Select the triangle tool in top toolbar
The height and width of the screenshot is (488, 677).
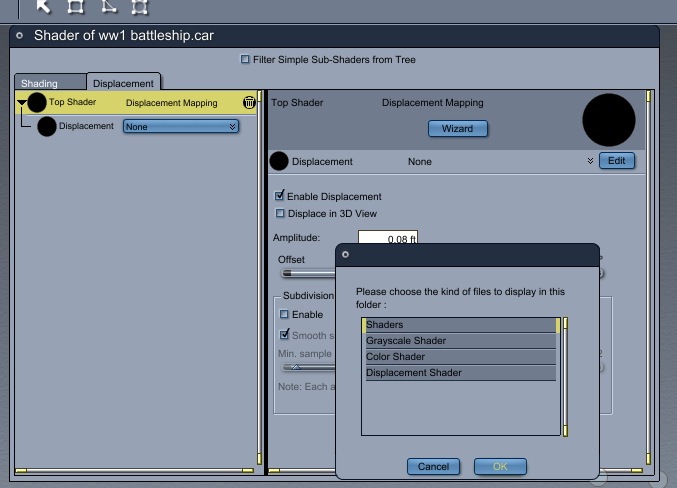[x=108, y=6]
